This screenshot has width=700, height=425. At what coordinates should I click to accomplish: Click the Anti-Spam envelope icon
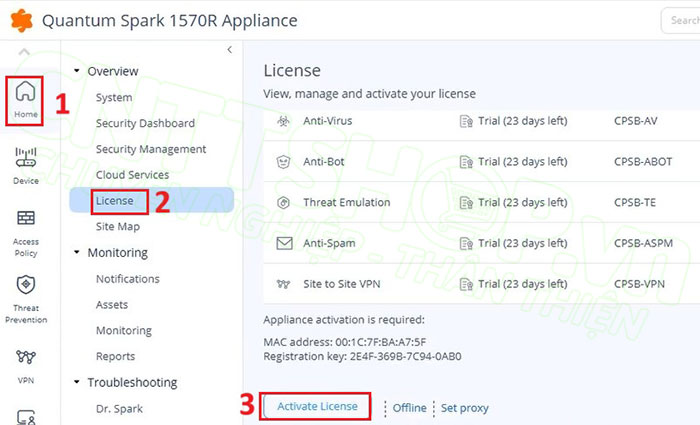[284, 243]
